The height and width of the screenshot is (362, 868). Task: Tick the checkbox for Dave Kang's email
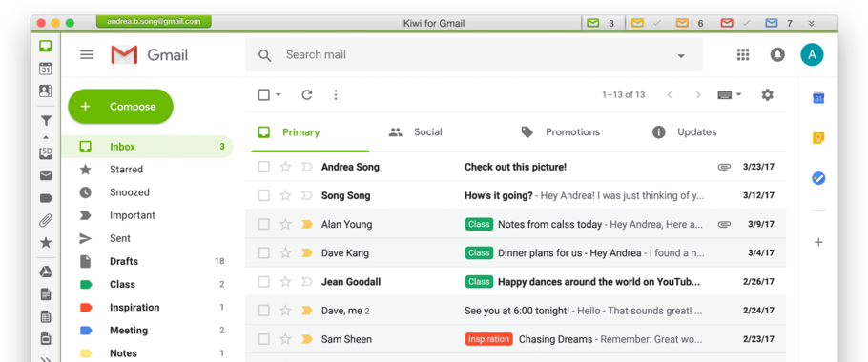click(x=264, y=253)
